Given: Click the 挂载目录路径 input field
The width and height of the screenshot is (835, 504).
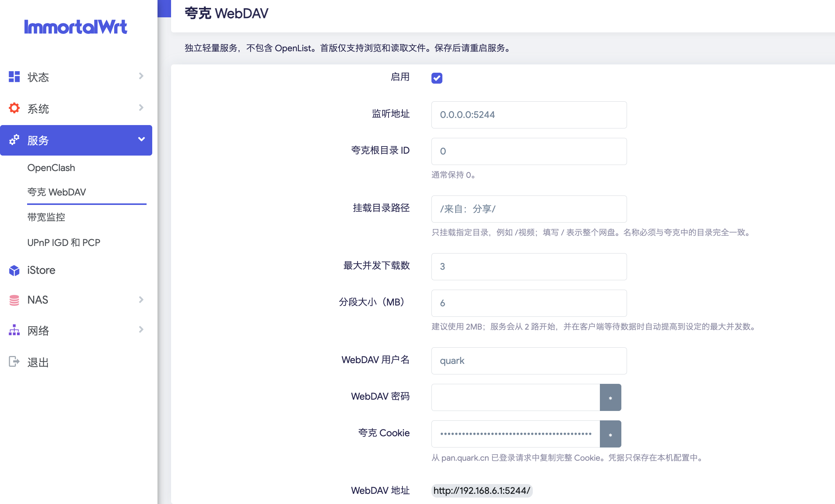Looking at the screenshot, I should pos(529,209).
